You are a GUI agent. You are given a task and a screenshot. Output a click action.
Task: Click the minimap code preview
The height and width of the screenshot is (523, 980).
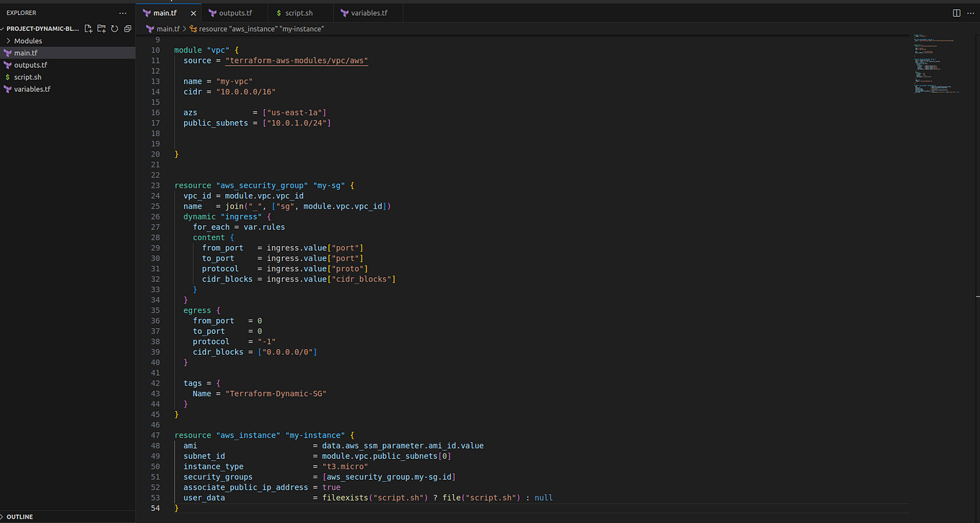click(935, 65)
